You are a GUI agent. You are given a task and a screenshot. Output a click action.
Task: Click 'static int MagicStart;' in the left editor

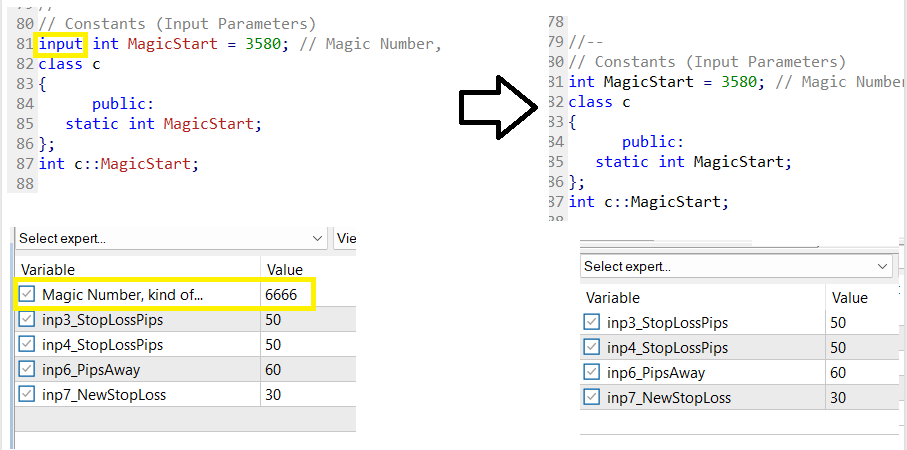(163, 124)
